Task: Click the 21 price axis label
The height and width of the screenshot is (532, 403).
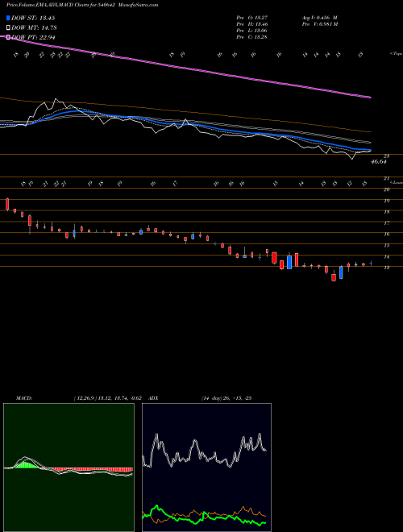Action: point(386,178)
